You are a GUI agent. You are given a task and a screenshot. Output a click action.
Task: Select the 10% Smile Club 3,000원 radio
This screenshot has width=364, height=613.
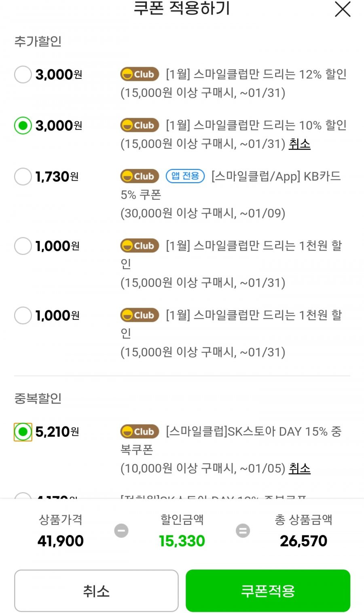(23, 125)
